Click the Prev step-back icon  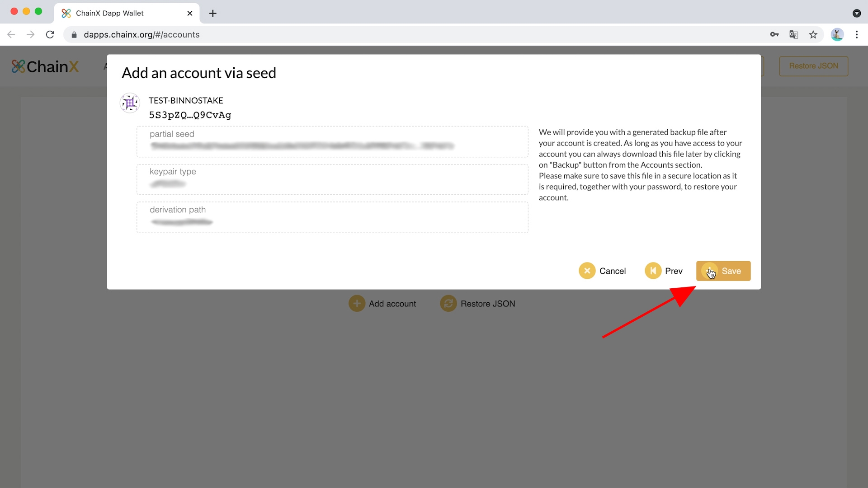653,271
